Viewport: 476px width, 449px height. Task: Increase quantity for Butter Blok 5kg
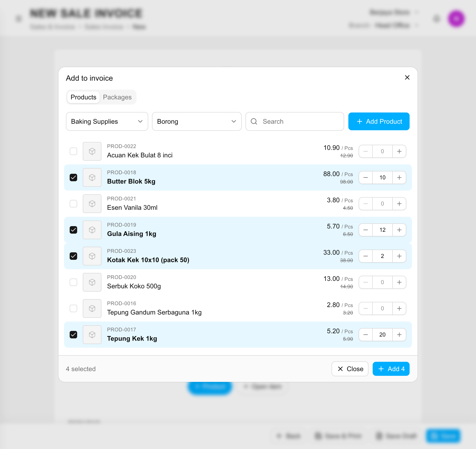coord(399,177)
